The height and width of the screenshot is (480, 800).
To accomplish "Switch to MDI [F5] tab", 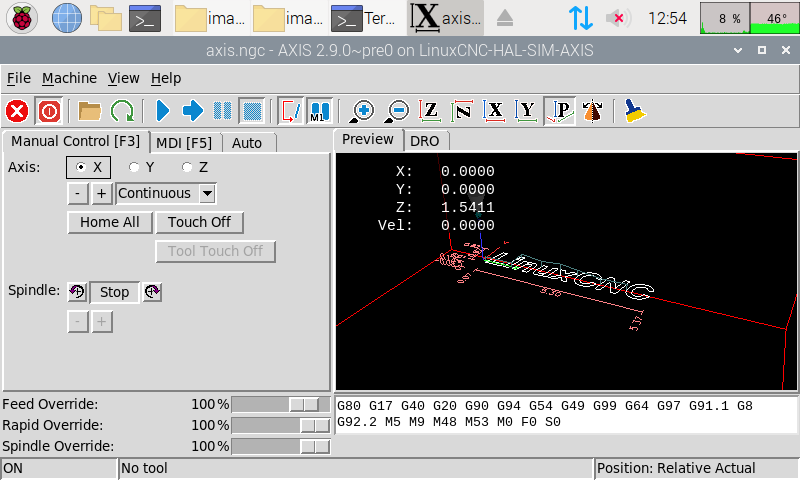I will coord(184,143).
